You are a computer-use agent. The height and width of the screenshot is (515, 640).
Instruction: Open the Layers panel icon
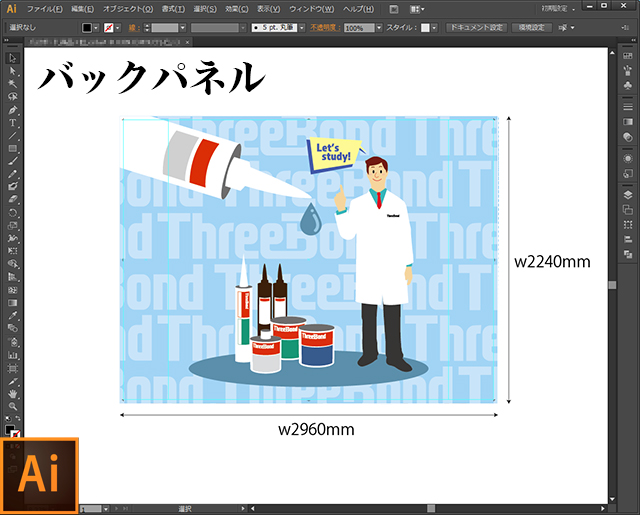(x=628, y=195)
